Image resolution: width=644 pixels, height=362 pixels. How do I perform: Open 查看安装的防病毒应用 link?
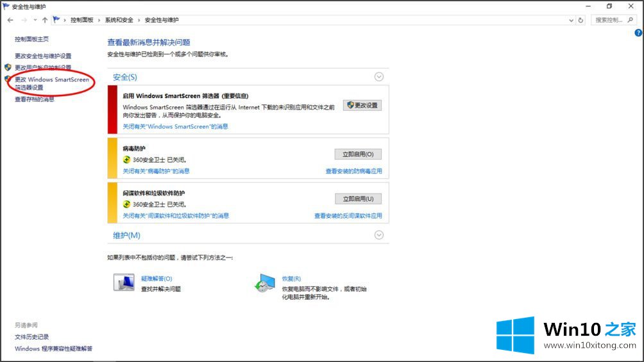353,170
